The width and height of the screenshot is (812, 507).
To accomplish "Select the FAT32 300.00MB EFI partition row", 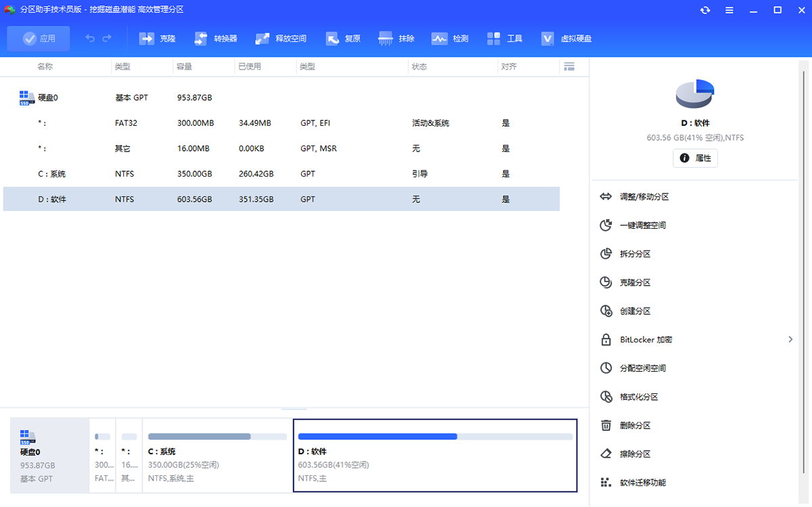I will click(x=281, y=123).
